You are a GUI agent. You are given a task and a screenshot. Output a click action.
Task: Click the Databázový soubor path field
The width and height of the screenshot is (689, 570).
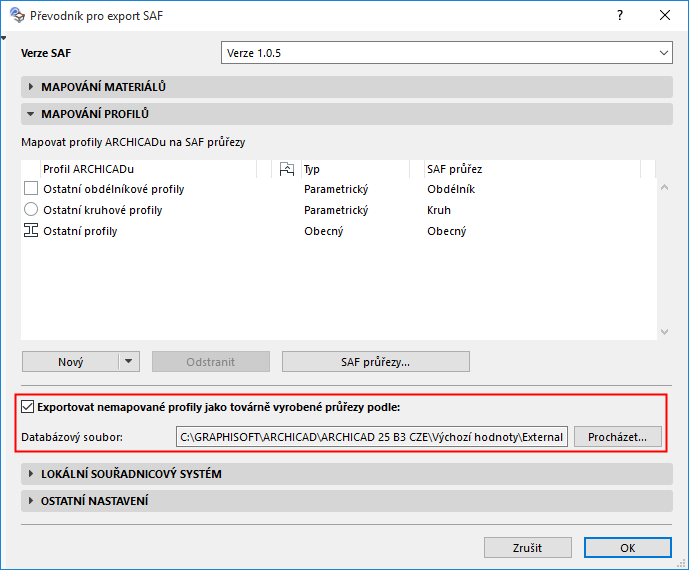tap(372, 437)
